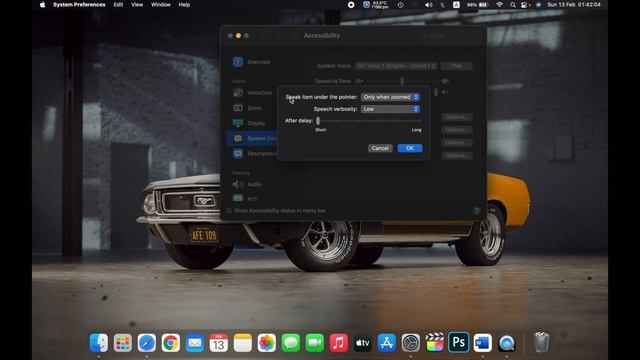This screenshot has width=640, height=360.
Task: Click the help question mark button
Action: point(476,211)
